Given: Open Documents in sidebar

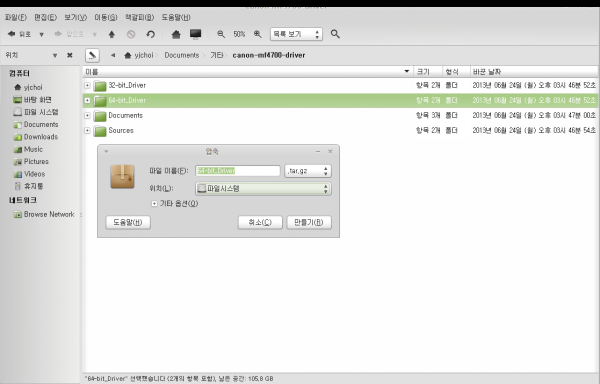Looking at the screenshot, I should (36, 125).
